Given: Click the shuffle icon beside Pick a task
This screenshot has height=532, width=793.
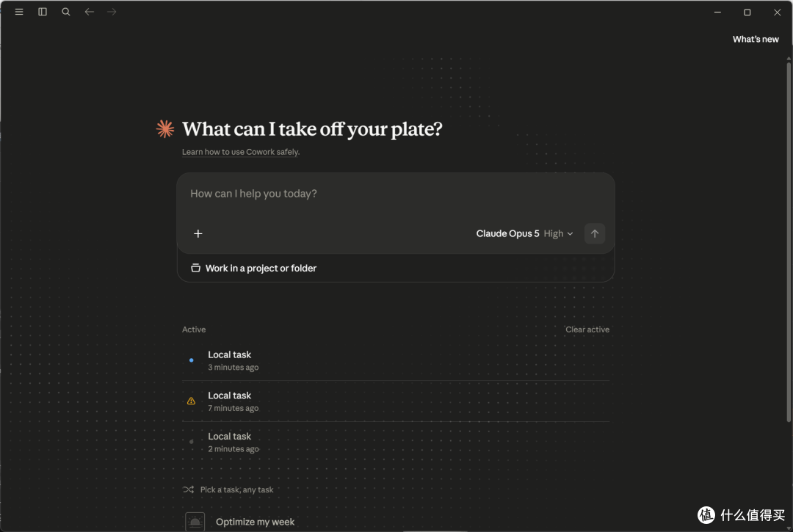Looking at the screenshot, I should [x=188, y=489].
